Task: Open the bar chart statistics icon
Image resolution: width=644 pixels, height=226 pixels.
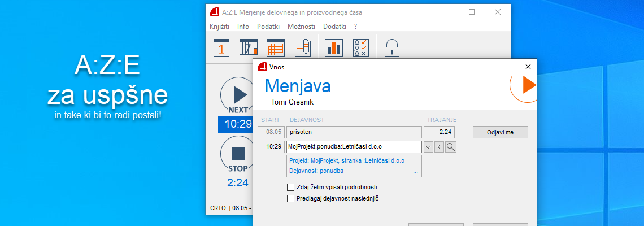Action: click(x=333, y=47)
